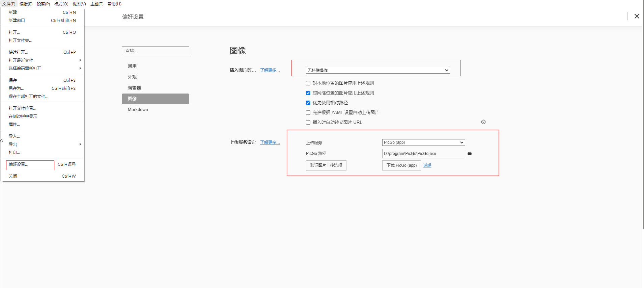Enable 允许根据 YAML 设置自动上传图片
This screenshot has height=288, width=644.
click(308, 112)
